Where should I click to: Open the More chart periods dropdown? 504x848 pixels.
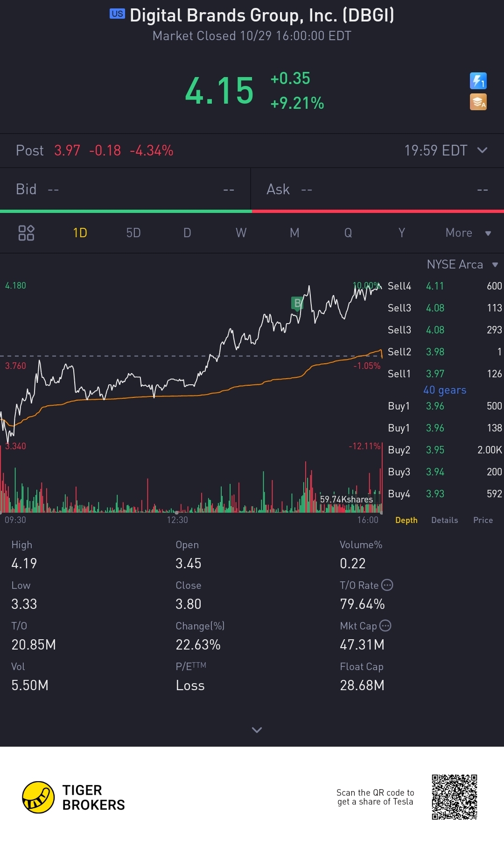pos(468,233)
